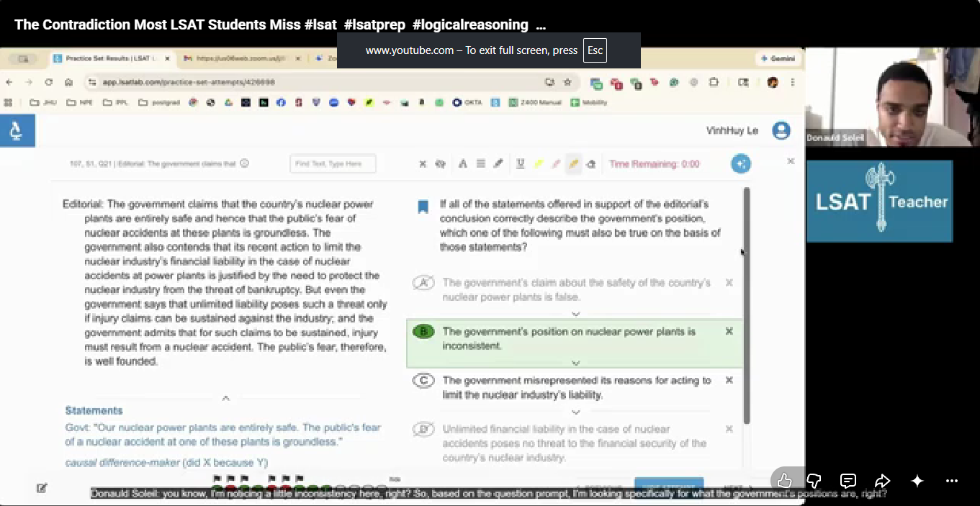Bookmark page with star icon

pyautogui.click(x=567, y=82)
